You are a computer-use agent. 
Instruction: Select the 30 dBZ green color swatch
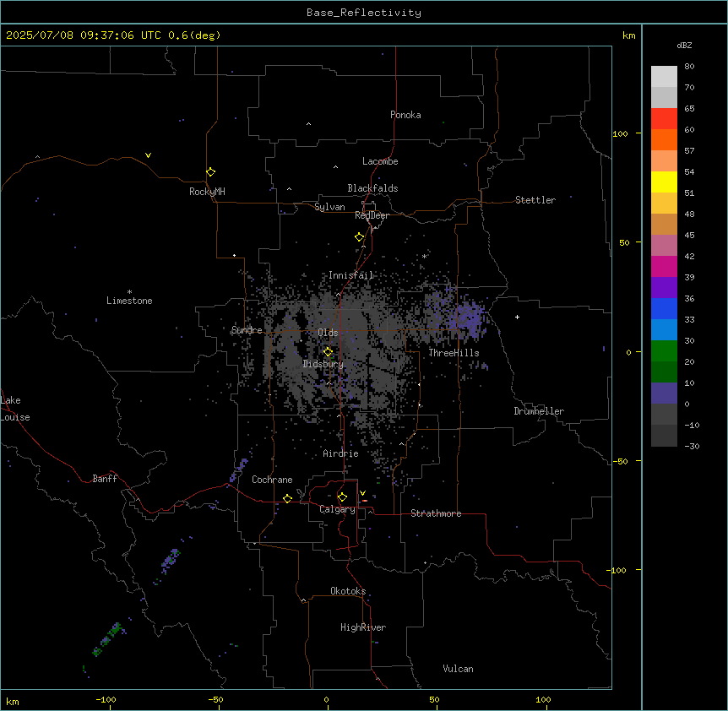[x=664, y=351]
